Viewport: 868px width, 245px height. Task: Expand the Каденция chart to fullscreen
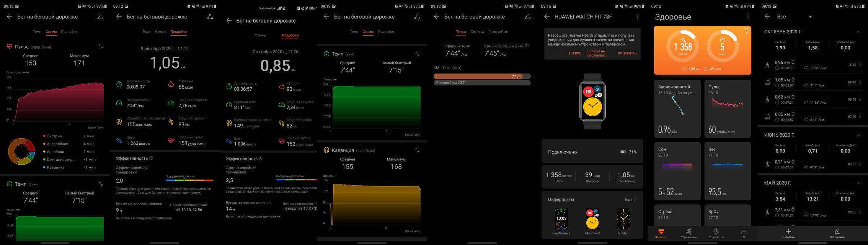coord(417,150)
